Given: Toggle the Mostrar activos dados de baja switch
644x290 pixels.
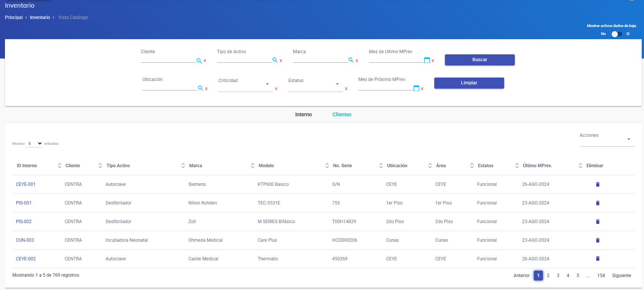Looking at the screenshot, I should 617,34.
